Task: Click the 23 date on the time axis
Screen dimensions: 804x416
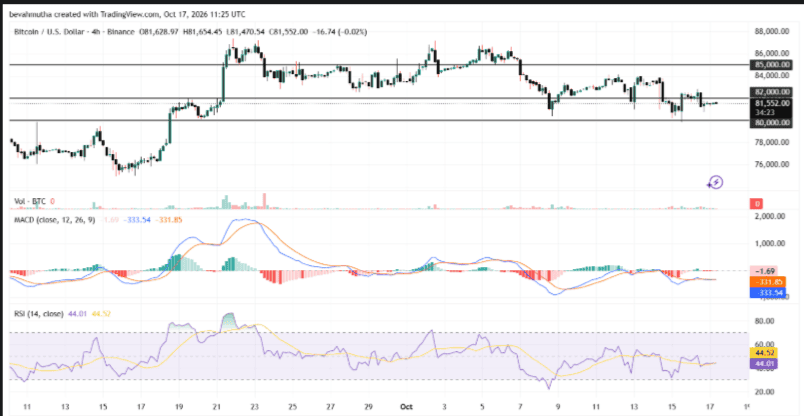Action: (254, 407)
